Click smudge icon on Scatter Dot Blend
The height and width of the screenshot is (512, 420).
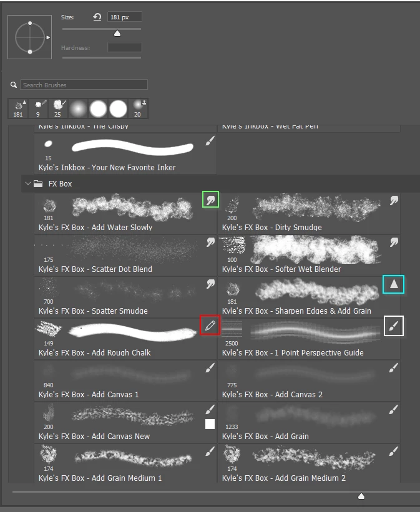[210, 243]
